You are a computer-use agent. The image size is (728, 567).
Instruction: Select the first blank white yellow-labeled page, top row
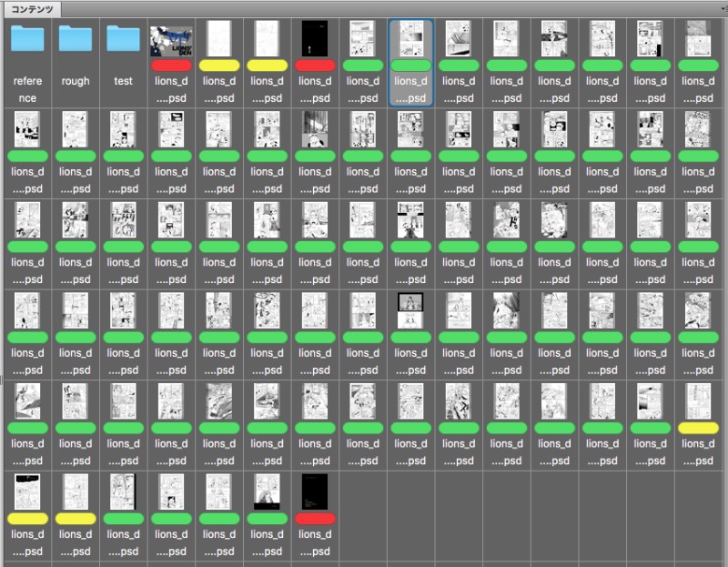[219, 38]
